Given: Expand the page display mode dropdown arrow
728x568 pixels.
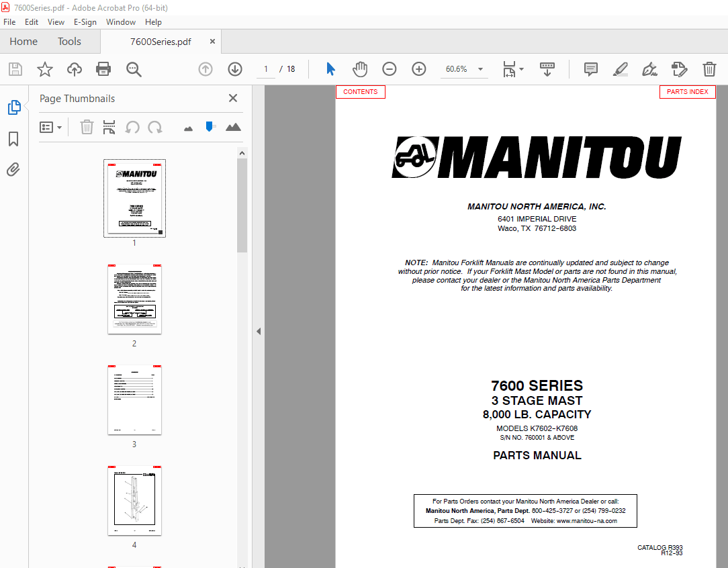Looking at the screenshot, I should (x=521, y=69).
